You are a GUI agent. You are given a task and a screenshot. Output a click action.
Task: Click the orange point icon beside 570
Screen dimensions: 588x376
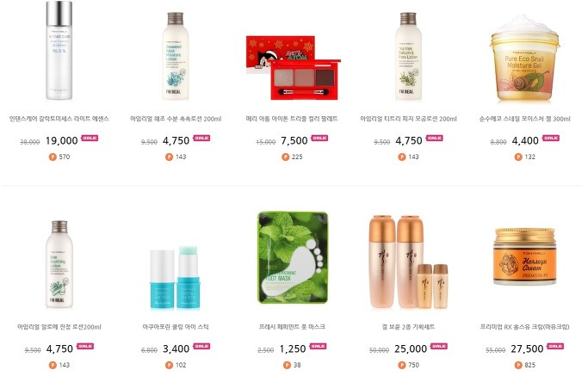(x=53, y=157)
